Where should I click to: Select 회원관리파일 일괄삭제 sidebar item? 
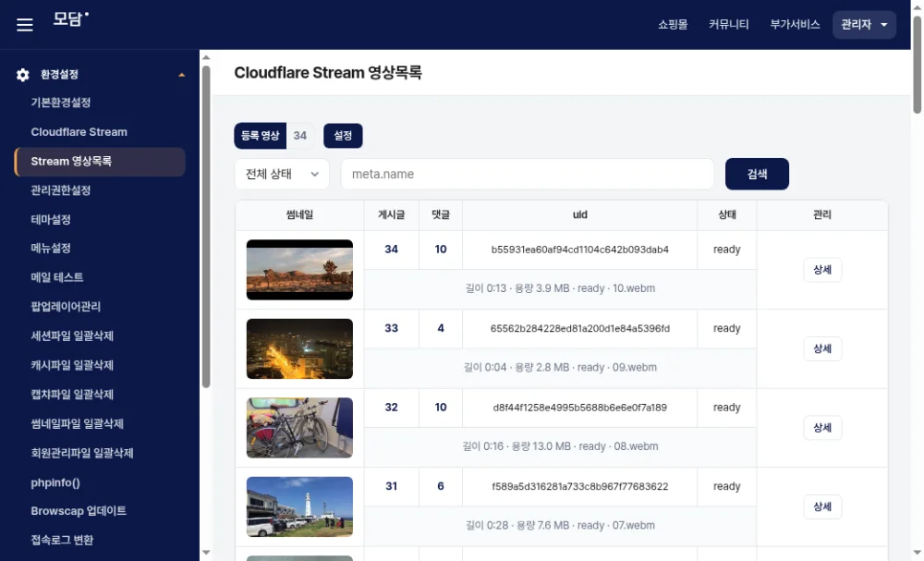(x=82, y=453)
